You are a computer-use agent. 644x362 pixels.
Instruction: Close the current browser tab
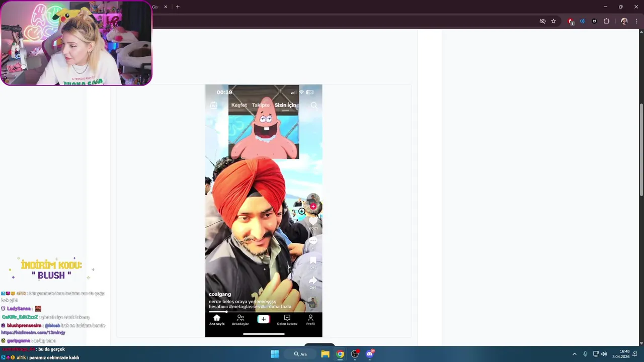166,7
